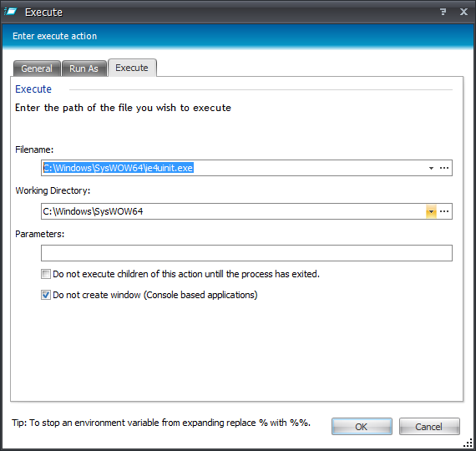
Task: Confirm with the OK button
Action: (362, 427)
